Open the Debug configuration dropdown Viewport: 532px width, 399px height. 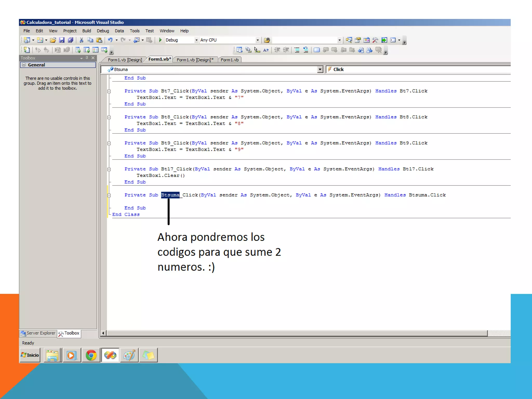click(196, 40)
